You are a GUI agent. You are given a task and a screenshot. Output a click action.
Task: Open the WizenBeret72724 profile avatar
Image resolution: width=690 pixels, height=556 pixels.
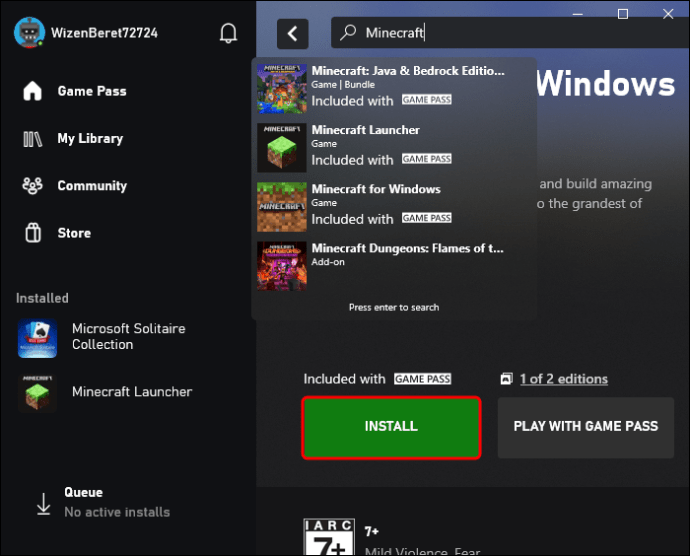[x=29, y=33]
